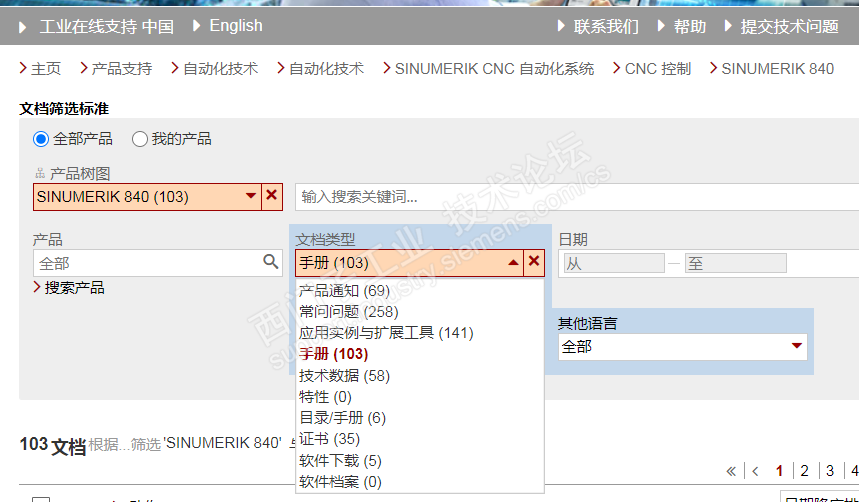This screenshot has width=859, height=502.
Task: Switch language to English
Action: pos(236,26)
